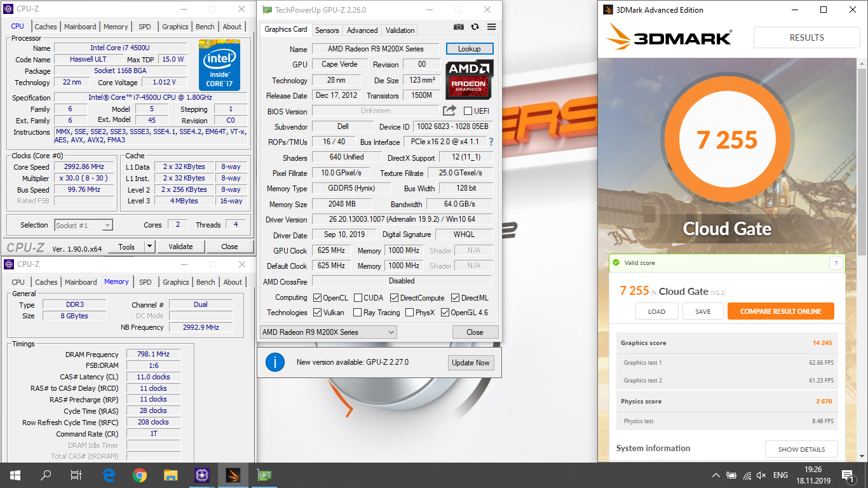Click the BIOS export share icon

point(449,111)
